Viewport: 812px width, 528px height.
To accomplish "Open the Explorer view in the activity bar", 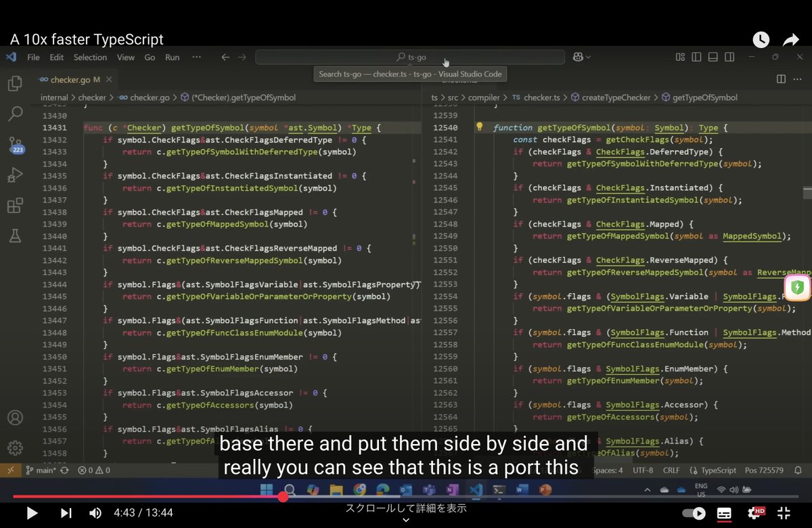I will pos(15,84).
